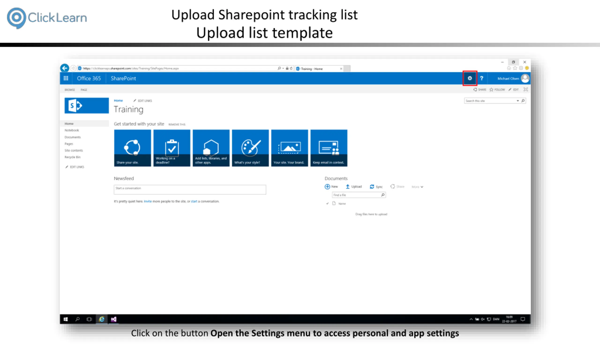Click the Home breadcrumb link
Screen dimensions: 600x364
coord(118,101)
